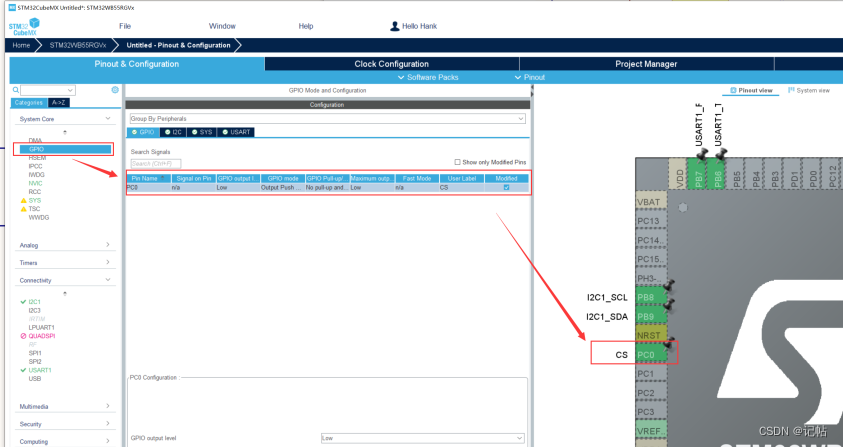Click the PC2 pin on the chip
Screen dimensions: 843x447
[x=651, y=393]
